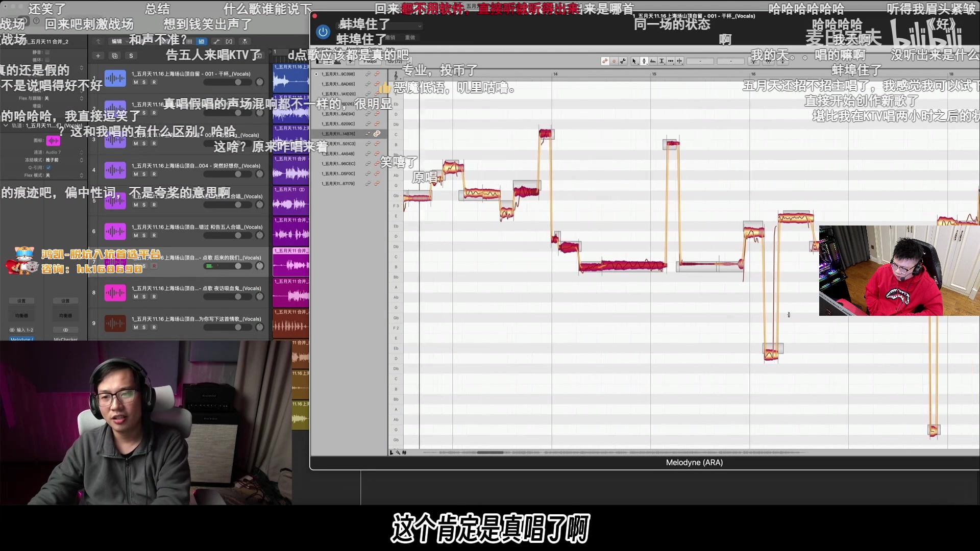
Task: Select track 1_五月天11...67179 in Melodyne list
Action: (x=338, y=184)
